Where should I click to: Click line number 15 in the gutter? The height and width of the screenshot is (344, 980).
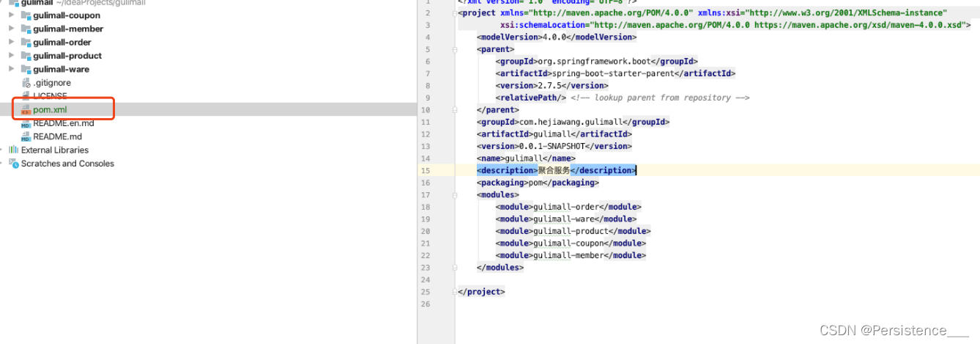[x=426, y=170]
